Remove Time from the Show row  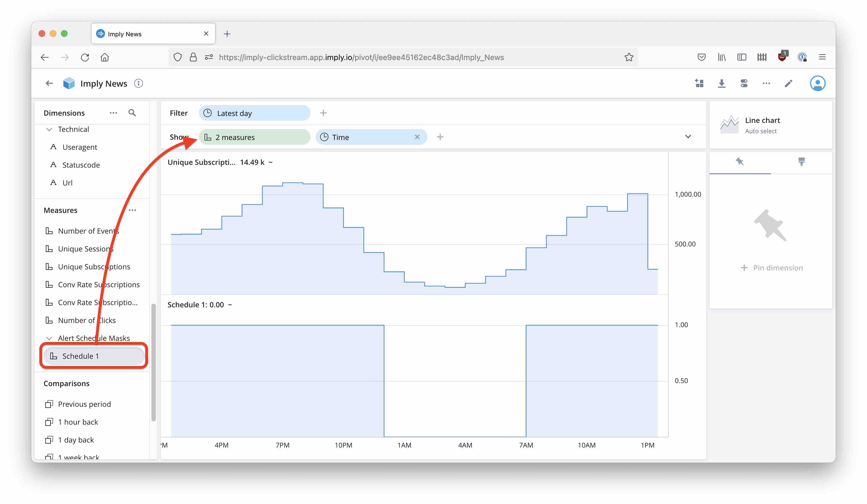[417, 137]
